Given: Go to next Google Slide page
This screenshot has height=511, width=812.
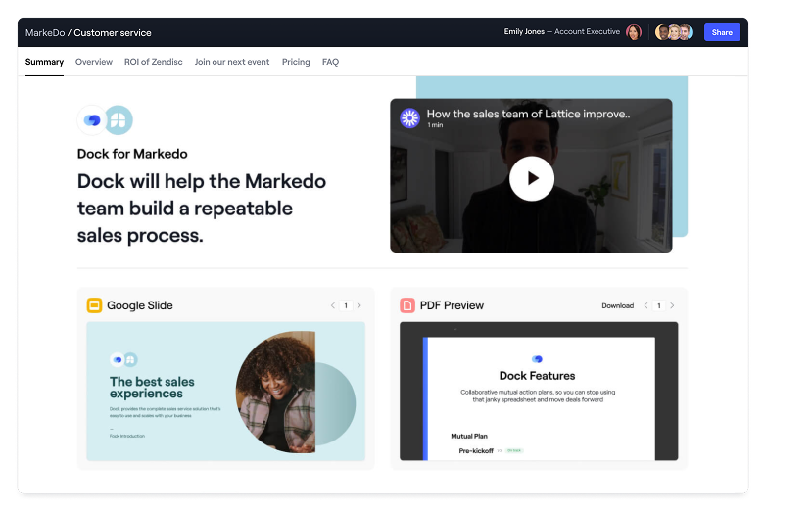Looking at the screenshot, I should 358,305.
